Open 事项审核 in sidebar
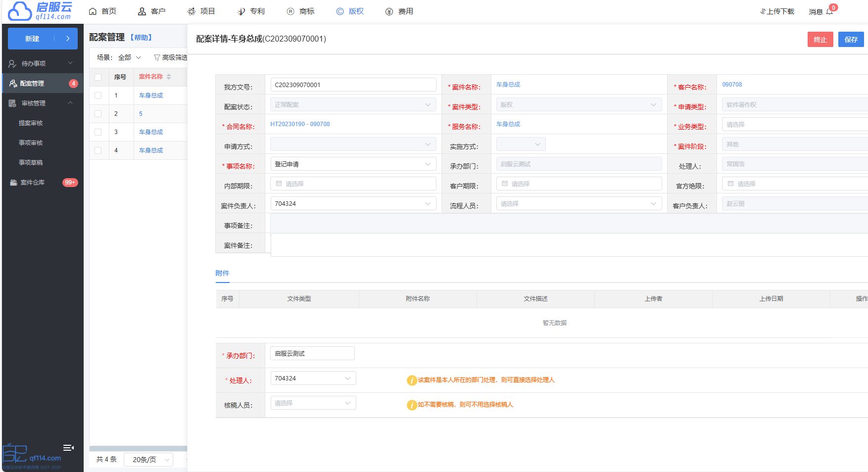 point(31,143)
